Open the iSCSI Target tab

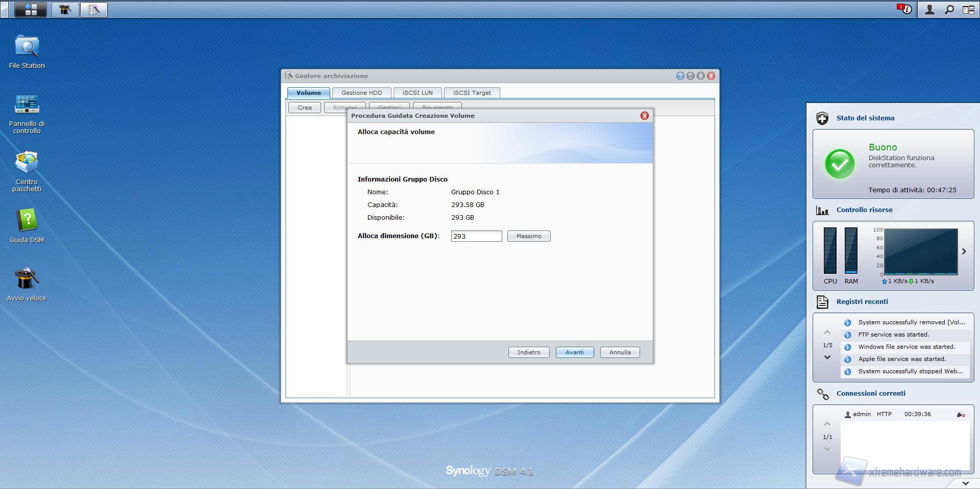coord(472,93)
